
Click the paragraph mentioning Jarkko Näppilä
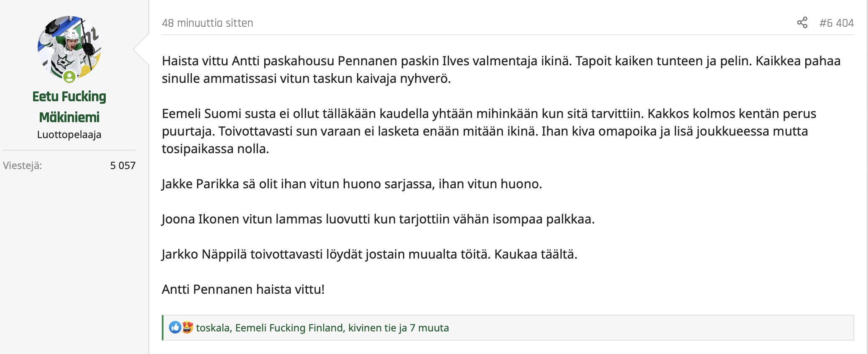[x=370, y=254]
